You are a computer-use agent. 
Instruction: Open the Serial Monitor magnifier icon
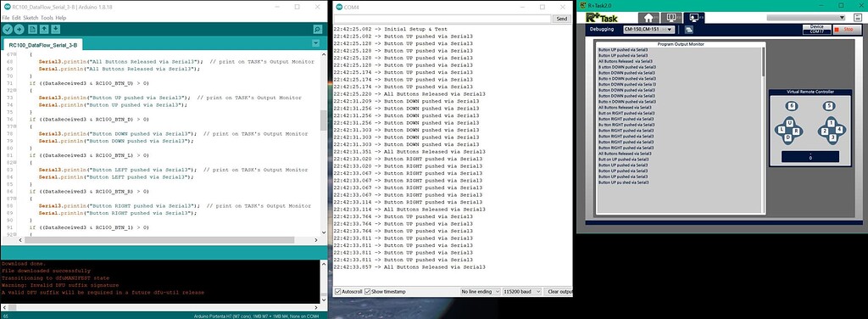click(x=317, y=30)
